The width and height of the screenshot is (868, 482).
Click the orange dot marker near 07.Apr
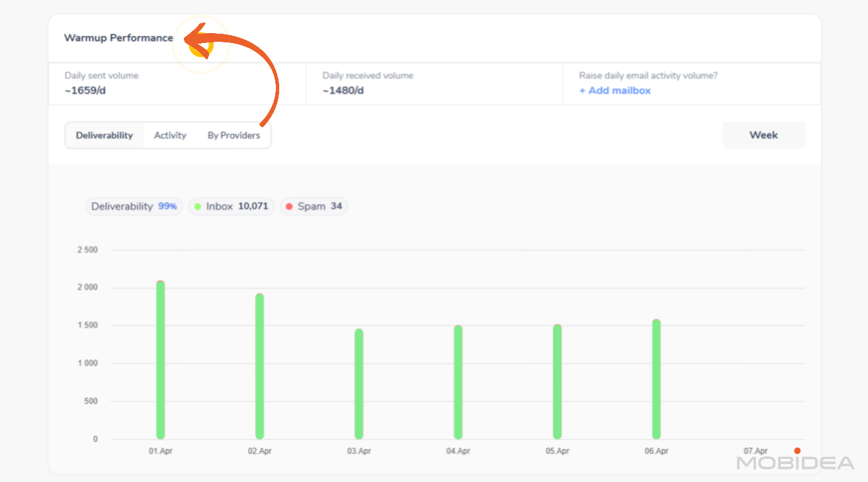click(x=797, y=451)
